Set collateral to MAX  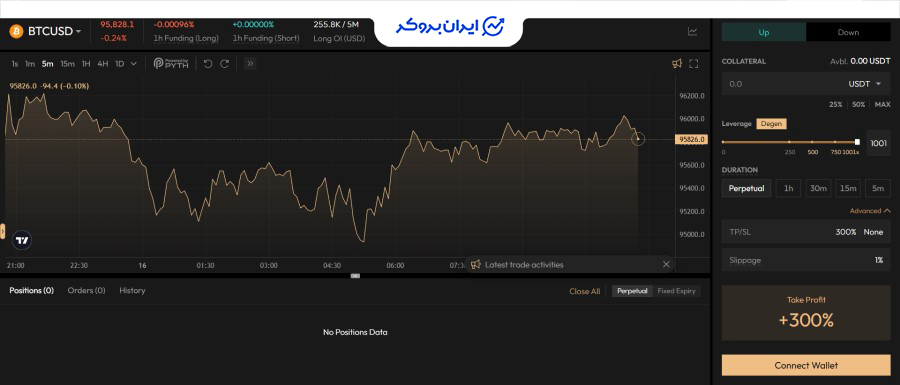pos(883,104)
